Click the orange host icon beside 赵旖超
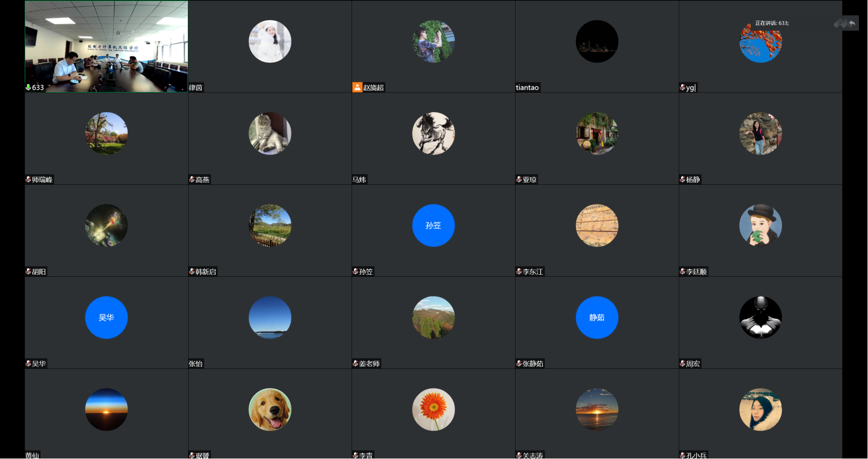Image resolution: width=868 pixels, height=459 pixels. coord(357,88)
